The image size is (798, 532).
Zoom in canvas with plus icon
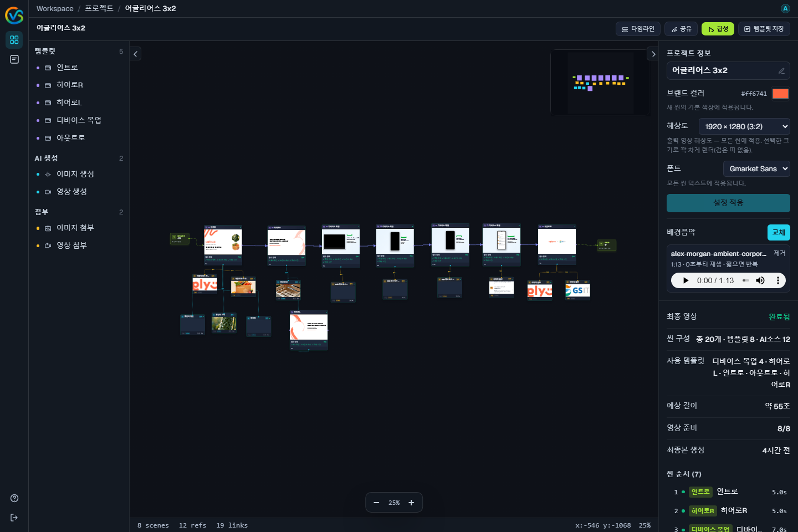point(411,503)
